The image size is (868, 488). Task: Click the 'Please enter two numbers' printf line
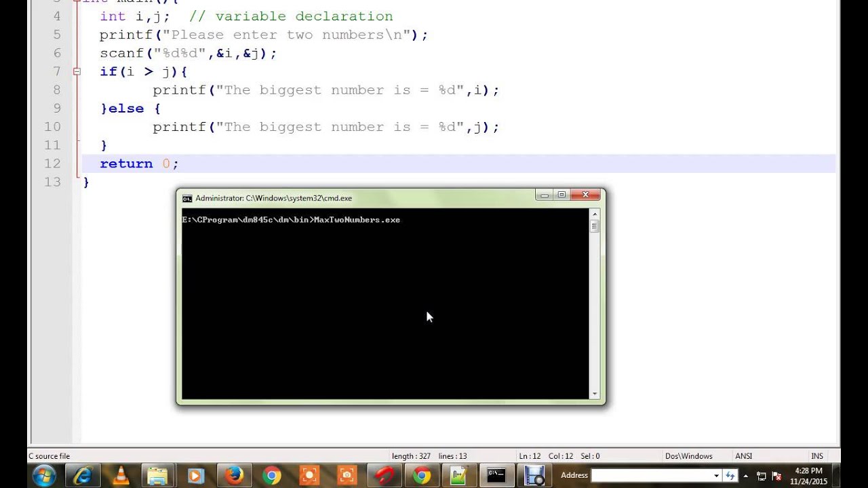[x=264, y=35]
